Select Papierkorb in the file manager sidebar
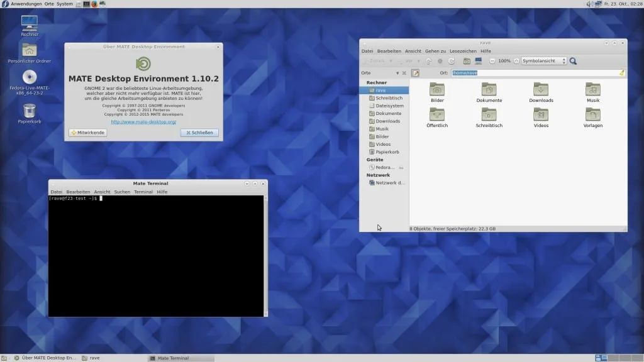 [x=384, y=152]
